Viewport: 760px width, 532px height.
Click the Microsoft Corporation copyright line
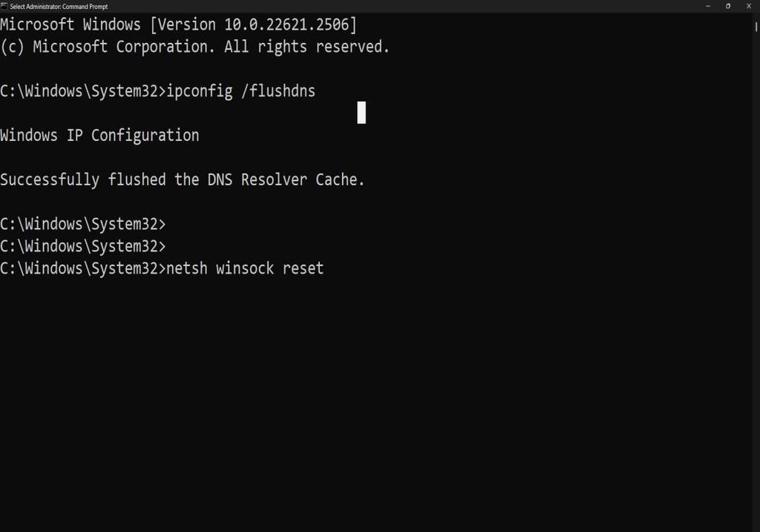pos(195,47)
